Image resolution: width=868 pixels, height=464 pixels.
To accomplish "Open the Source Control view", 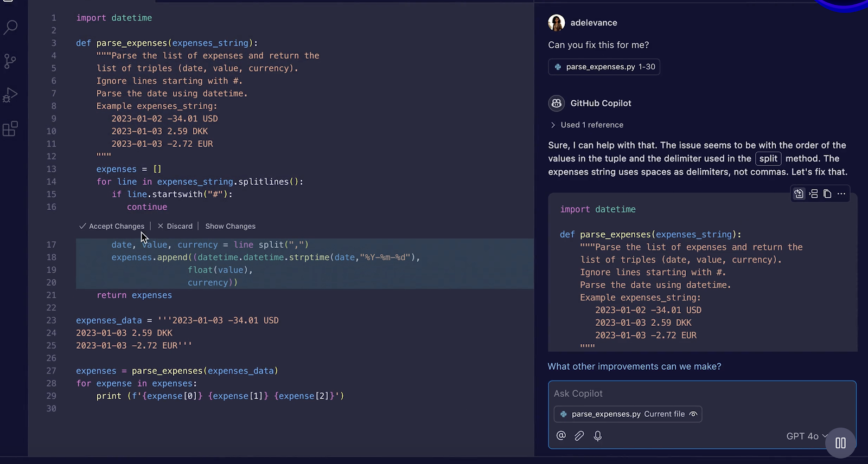I will point(10,61).
